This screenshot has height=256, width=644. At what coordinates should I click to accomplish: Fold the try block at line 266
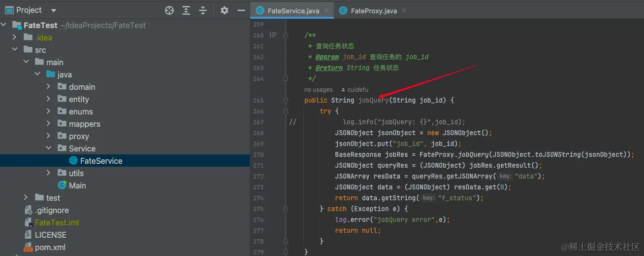(286, 111)
